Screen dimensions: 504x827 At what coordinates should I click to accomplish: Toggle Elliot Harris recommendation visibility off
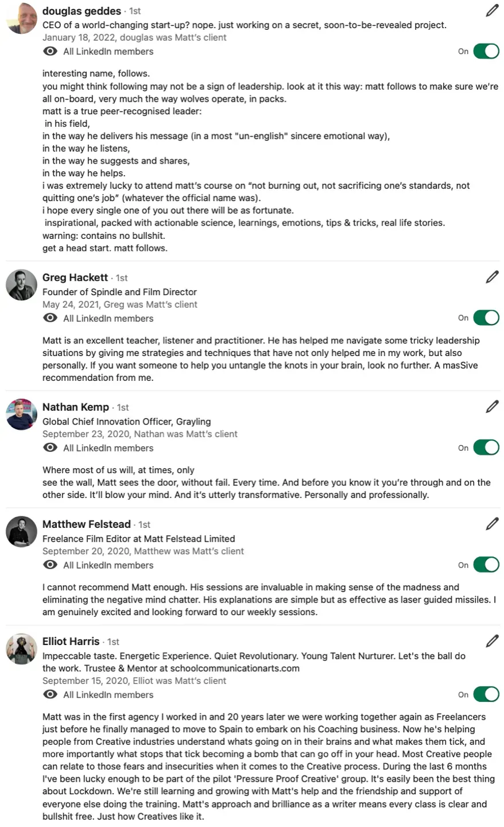(486, 694)
